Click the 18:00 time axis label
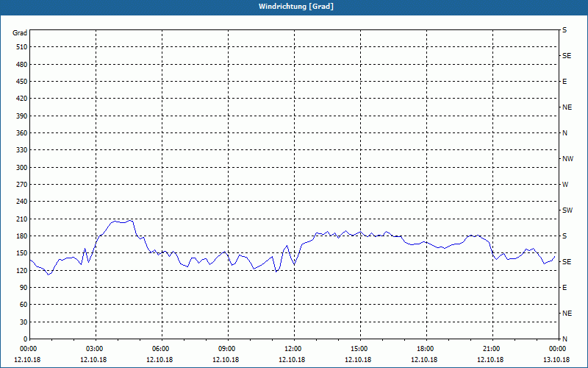Screen dimensions: 588x368 [426, 349]
